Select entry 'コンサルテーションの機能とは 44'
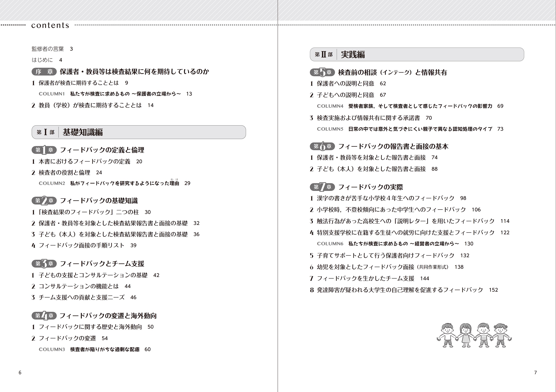Viewport: 556px width, 392px height. click(81, 287)
